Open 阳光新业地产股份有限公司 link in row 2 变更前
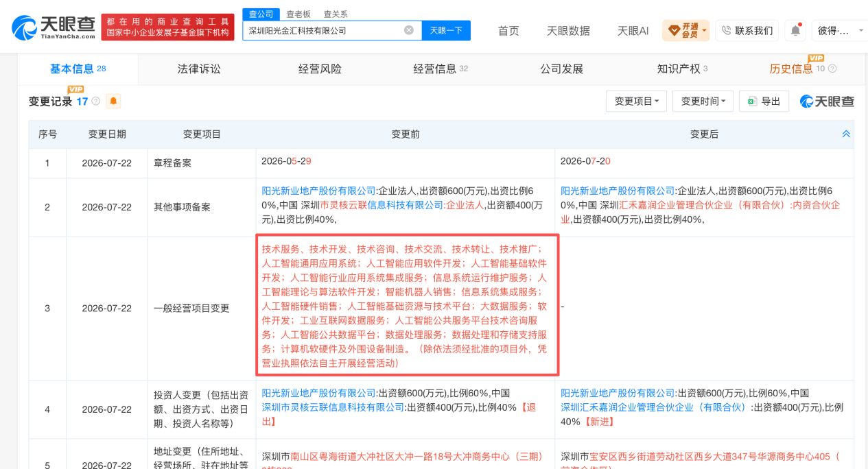 pyautogui.click(x=319, y=191)
